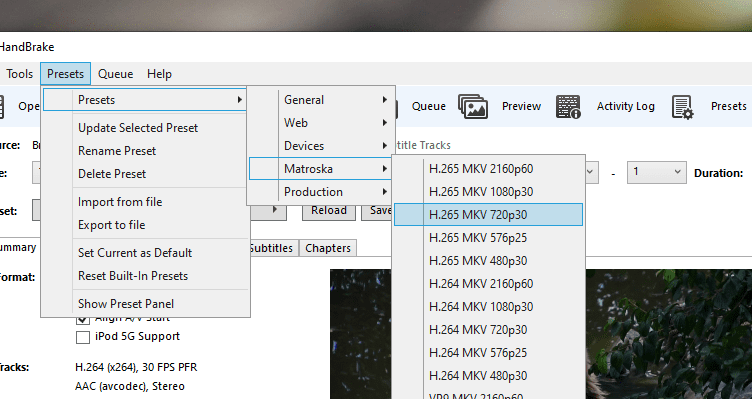Close the Presets menu in menu bar
This screenshot has height=399, width=752.
(x=65, y=74)
